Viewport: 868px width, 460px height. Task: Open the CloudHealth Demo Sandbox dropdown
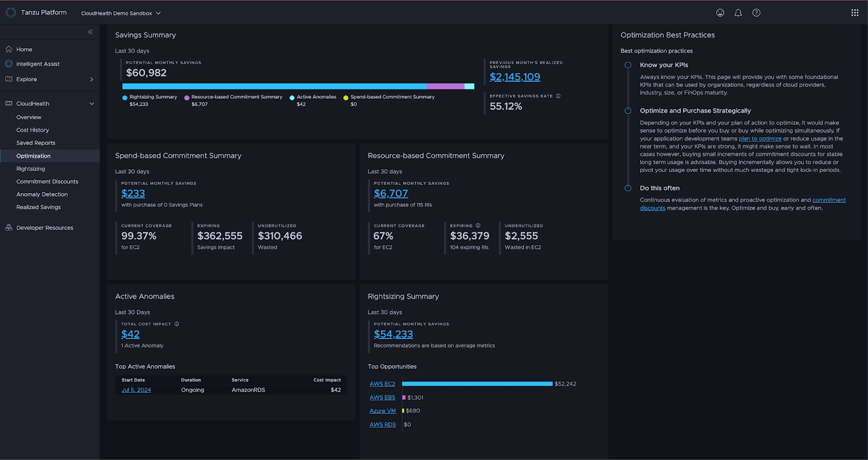tap(120, 13)
